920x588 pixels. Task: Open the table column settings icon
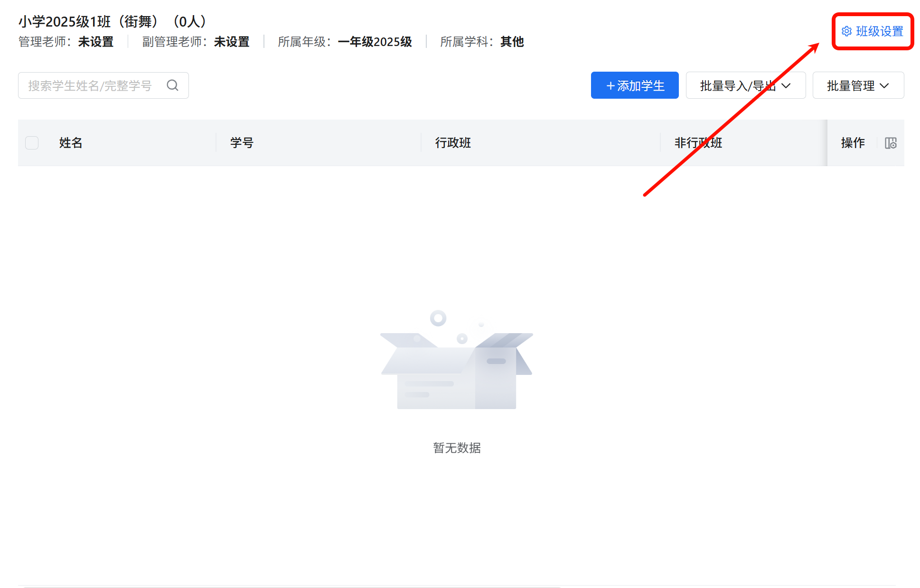pos(891,143)
